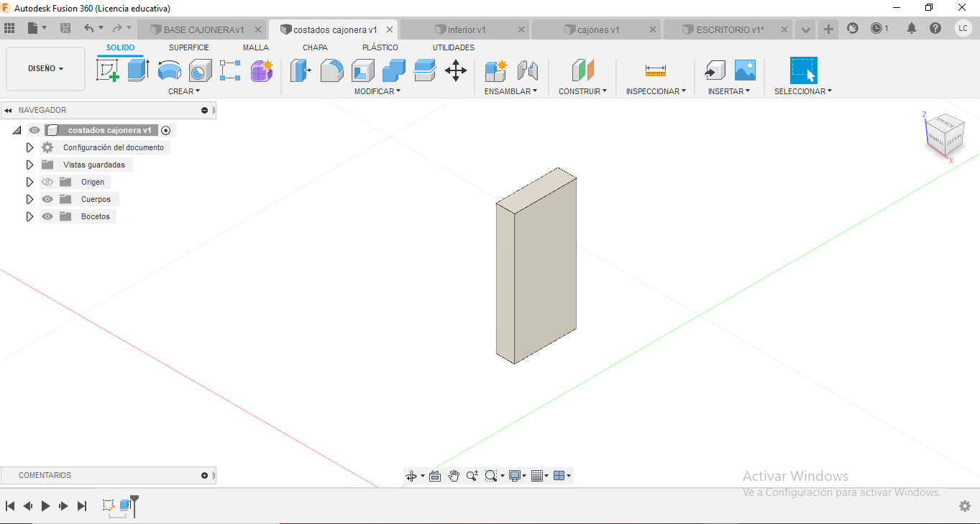Show the Origen folder via eye icon
This screenshot has height=524, width=980.
tap(48, 182)
